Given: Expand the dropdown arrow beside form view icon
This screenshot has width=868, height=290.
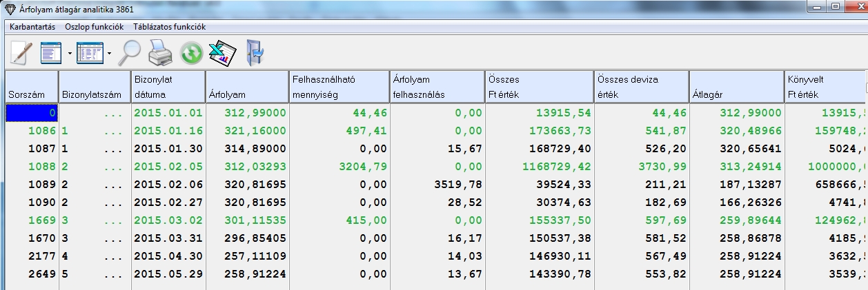Looking at the screenshot, I should (70, 53).
